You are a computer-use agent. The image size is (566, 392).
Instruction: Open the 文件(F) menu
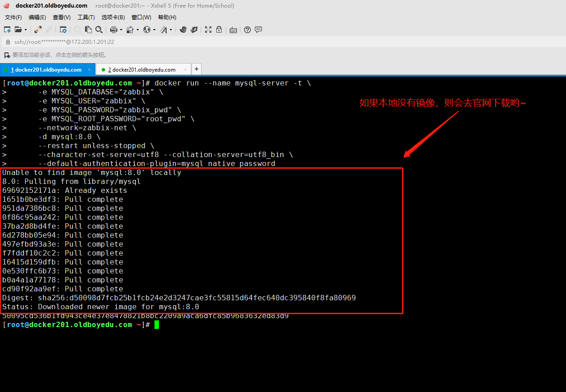13,17
